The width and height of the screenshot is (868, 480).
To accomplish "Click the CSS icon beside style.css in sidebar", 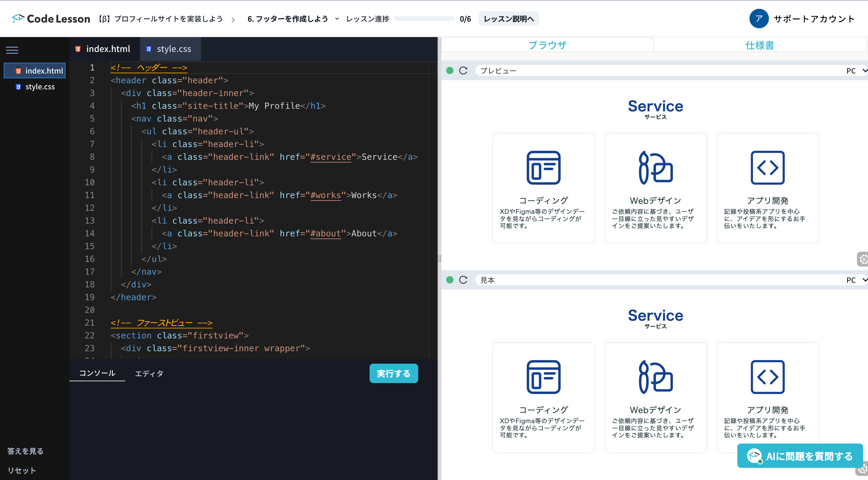I will (x=18, y=87).
